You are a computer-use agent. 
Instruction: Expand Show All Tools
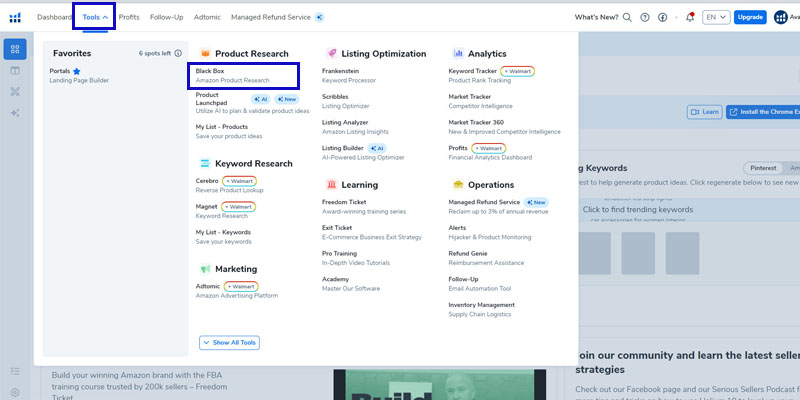click(230, 342)
